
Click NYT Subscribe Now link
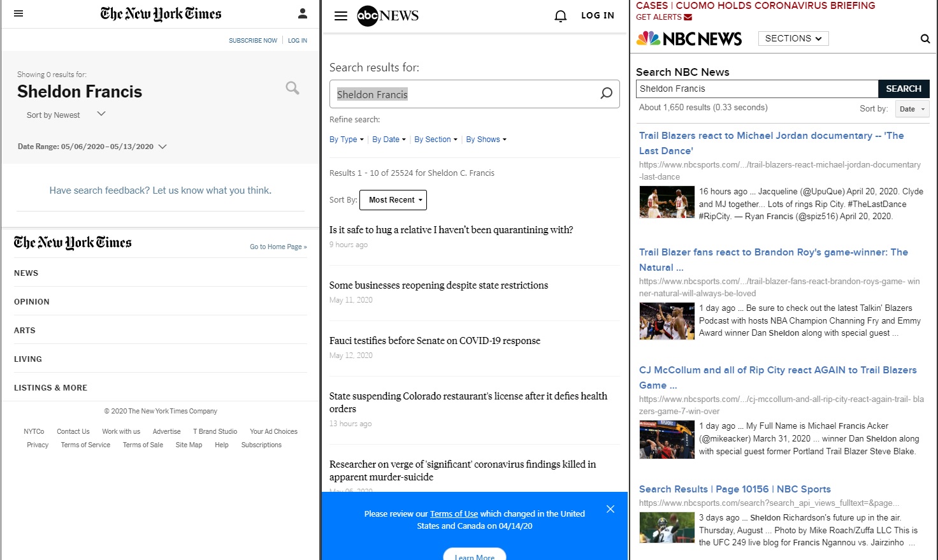click(x=253, y=40)
